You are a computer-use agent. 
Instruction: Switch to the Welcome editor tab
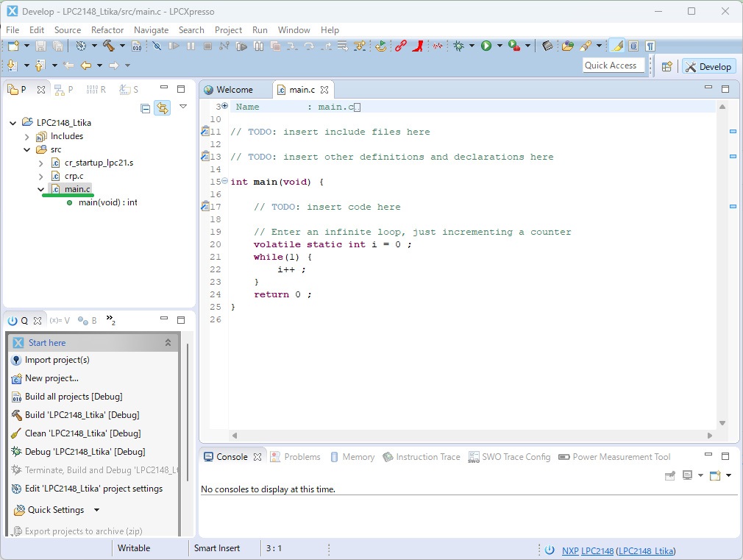234,90
